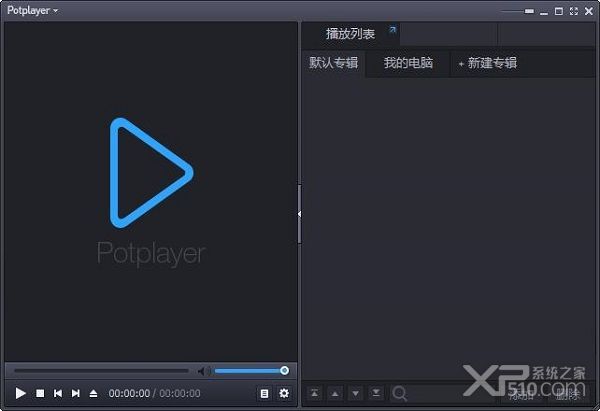Move playlist item down one position
The width and height of the screenshot is (600, 411).
355,393
